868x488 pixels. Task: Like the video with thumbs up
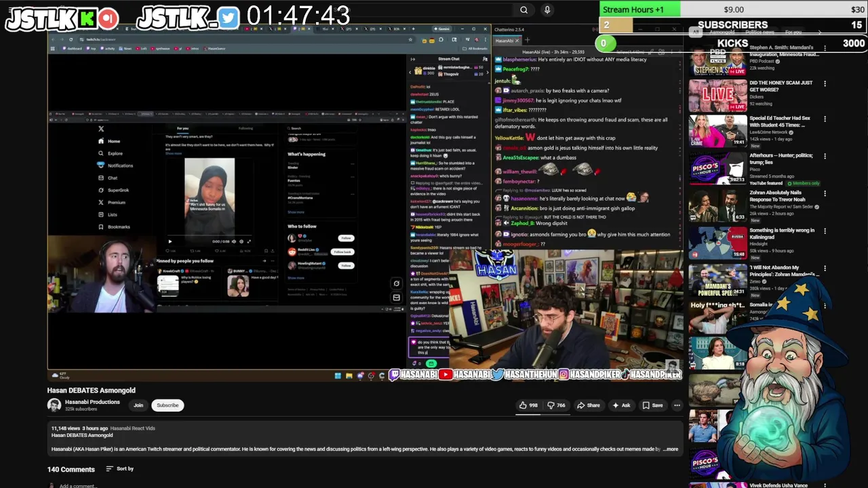click(528, 405)
